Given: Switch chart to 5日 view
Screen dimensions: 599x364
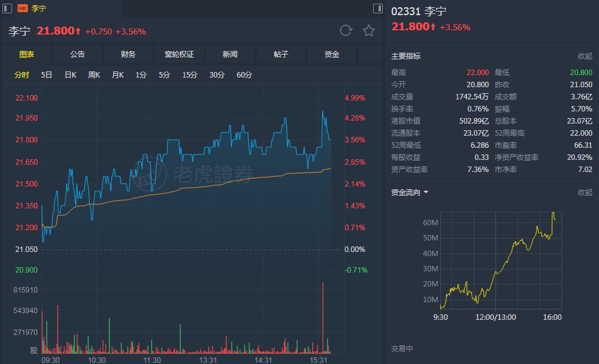Looking at the screenshot, I should tap(47, 75).
